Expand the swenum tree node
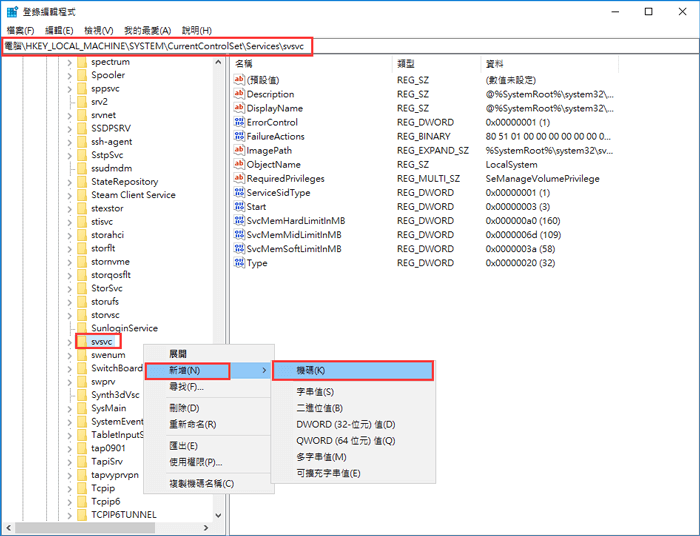 coord(69,356)
